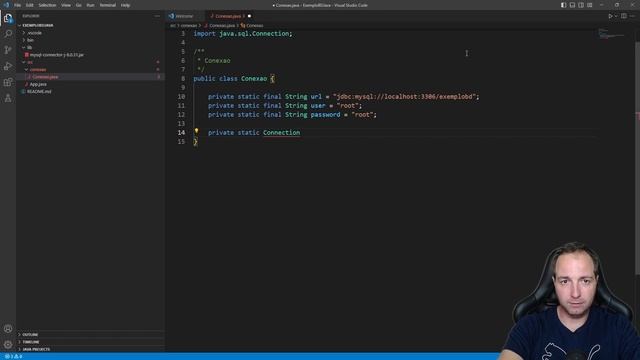Click unsaved dot on Conexao.java tab
640x360 pixels.
point(249,16)
